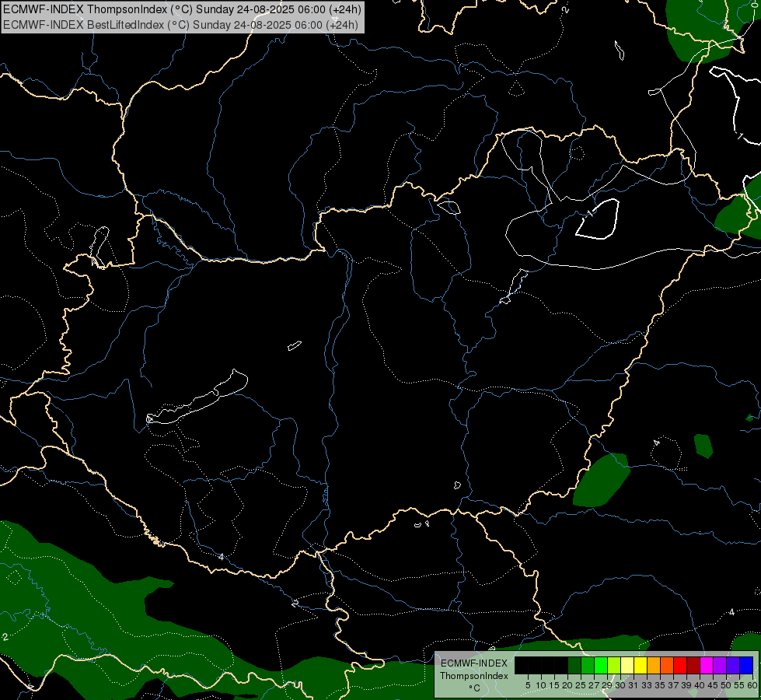This screenshot has width=761, height=700.
Task: Select the purple 45–50 legend swatch
Action: (720, 665)
